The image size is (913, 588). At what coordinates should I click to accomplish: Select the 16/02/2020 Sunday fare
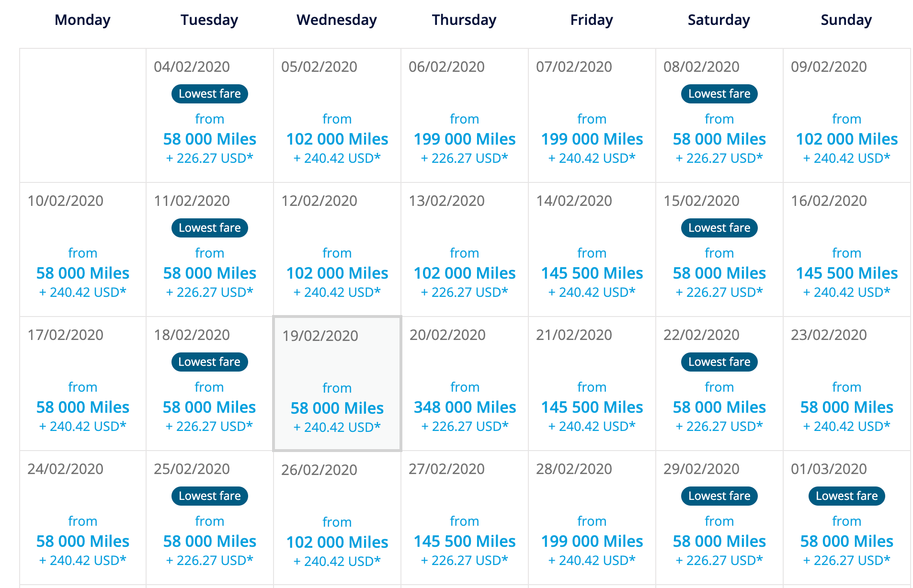(x=847, y=249)
